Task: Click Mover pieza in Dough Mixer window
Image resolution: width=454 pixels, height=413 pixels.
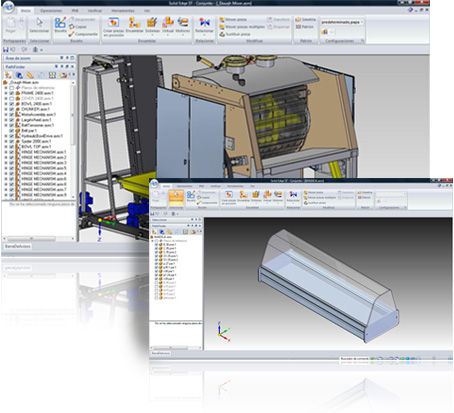Action: pos(233,20)
